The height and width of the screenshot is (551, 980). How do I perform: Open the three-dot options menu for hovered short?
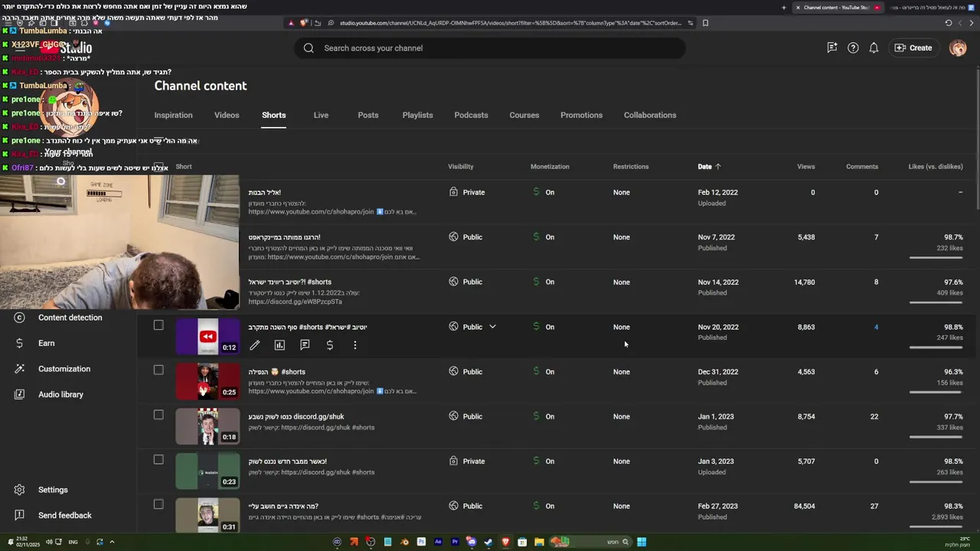(354, 345)
